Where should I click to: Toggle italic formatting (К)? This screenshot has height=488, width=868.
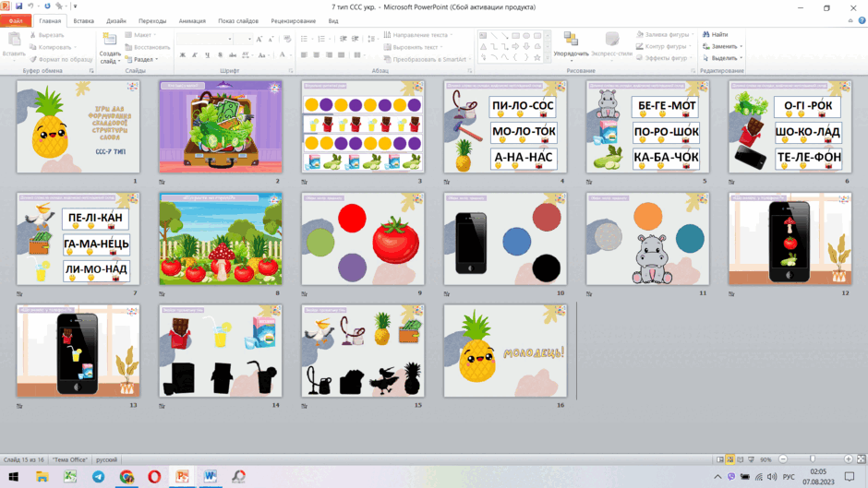tap(195, 54)
